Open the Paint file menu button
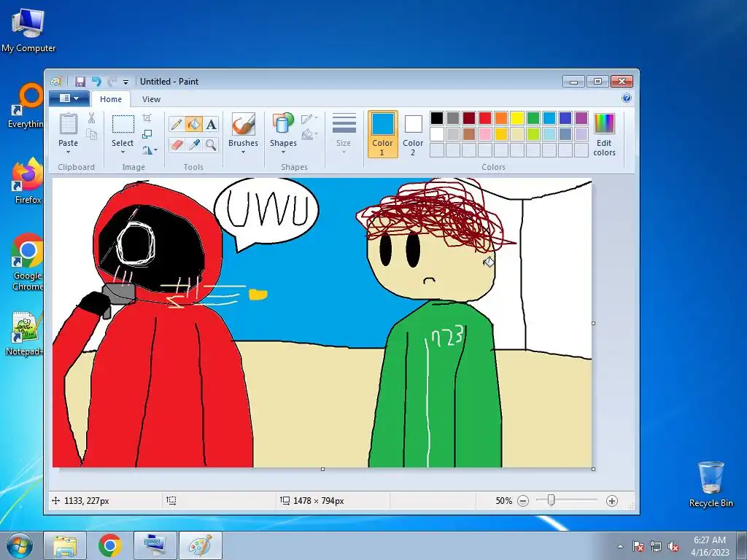 [69, 98]
